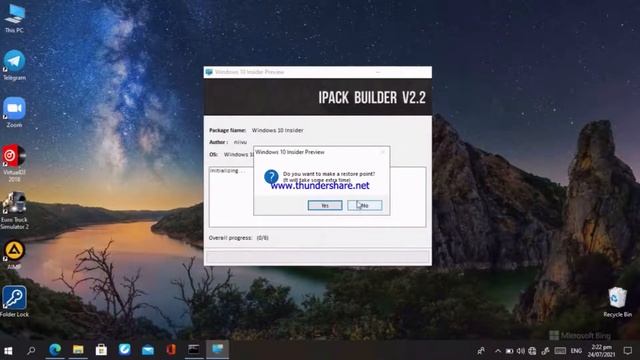Image resolution: width=640 pixels, height=360 pixels.
Task: Open This PC desktop icon
Action: [x=14, y=18]
